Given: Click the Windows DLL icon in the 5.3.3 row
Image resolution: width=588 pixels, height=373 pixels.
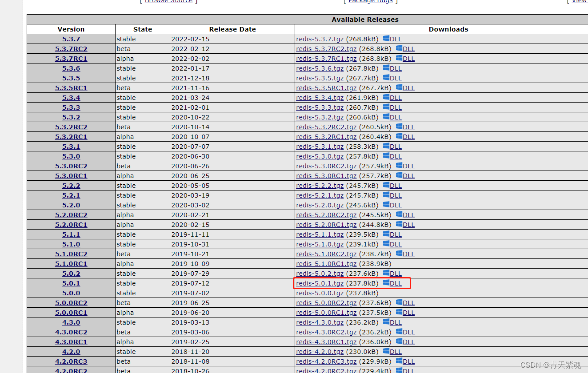Looking at the screenshot, I should click(386, 107).
